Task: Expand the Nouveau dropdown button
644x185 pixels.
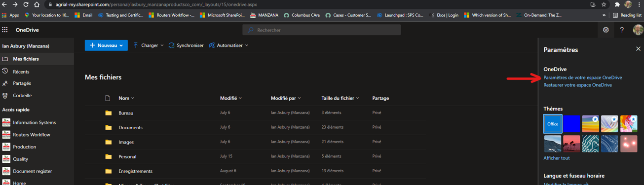Action: point(106,45)
